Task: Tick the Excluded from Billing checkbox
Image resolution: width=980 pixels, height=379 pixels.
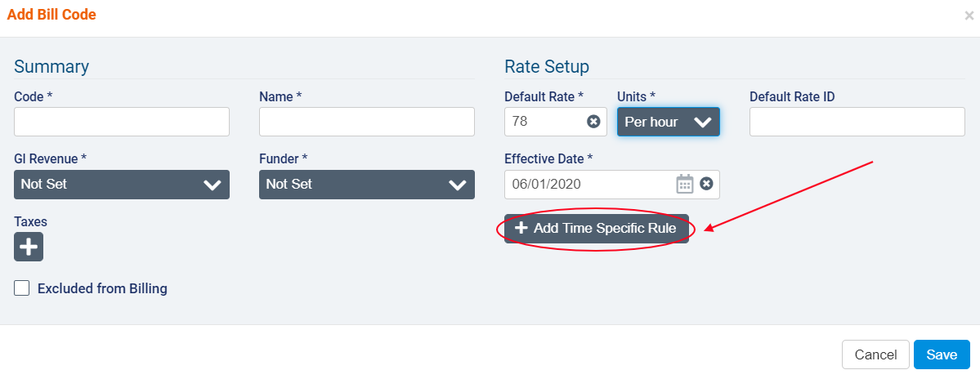Action: click(x=22, y=288)
